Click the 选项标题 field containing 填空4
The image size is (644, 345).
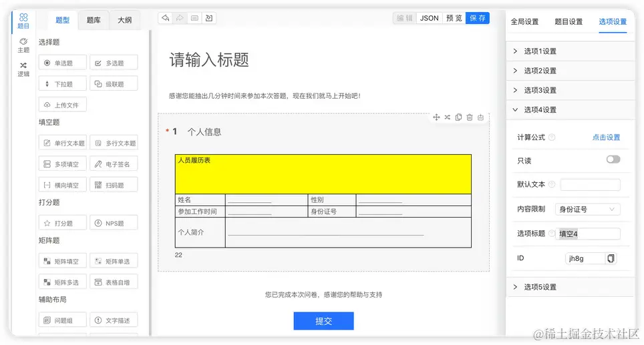pos(588,234)
